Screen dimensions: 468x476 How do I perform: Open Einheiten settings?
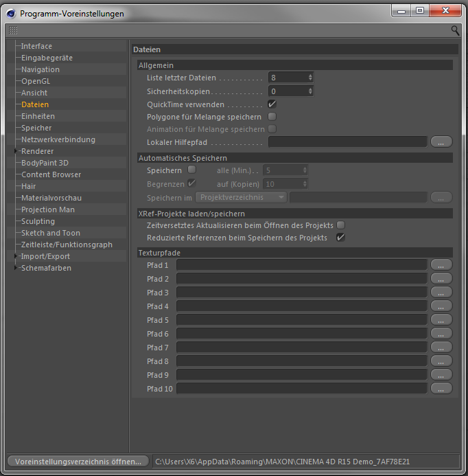38,116
